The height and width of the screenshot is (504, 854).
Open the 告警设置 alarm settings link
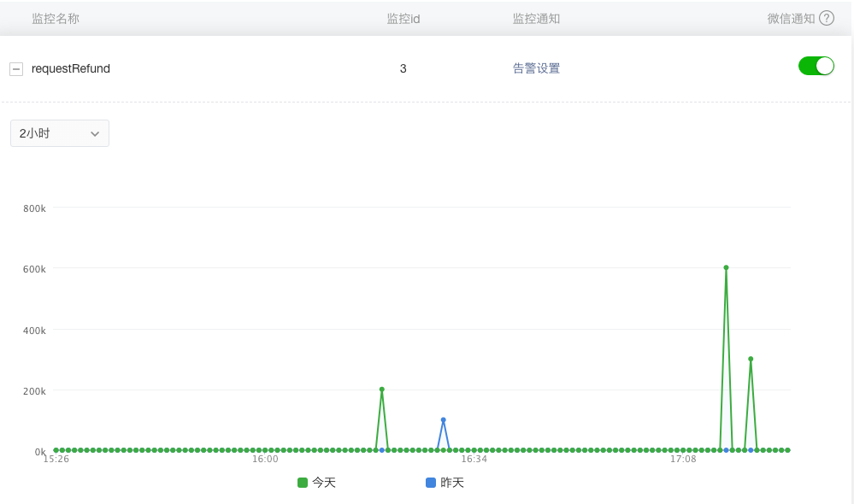click(536, 68)
